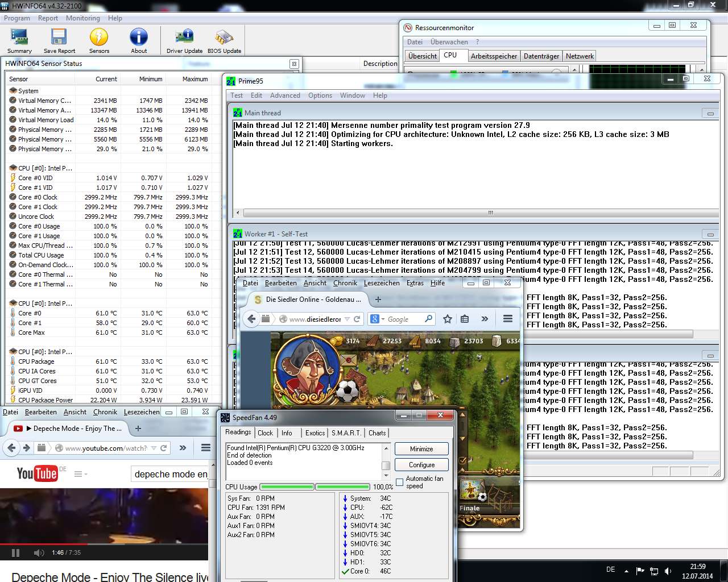Open a new tab in the Siedler browser
This screenshot has width=728, height=582.
[378, 300]
